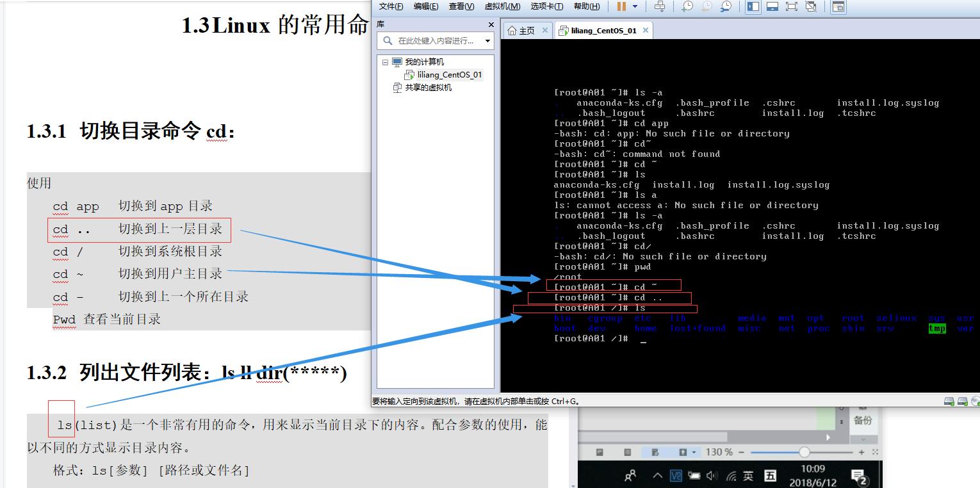This screenshot has height=488, width=980.
Task: Click the 130 % zoom level
Action: pos(719,452)
